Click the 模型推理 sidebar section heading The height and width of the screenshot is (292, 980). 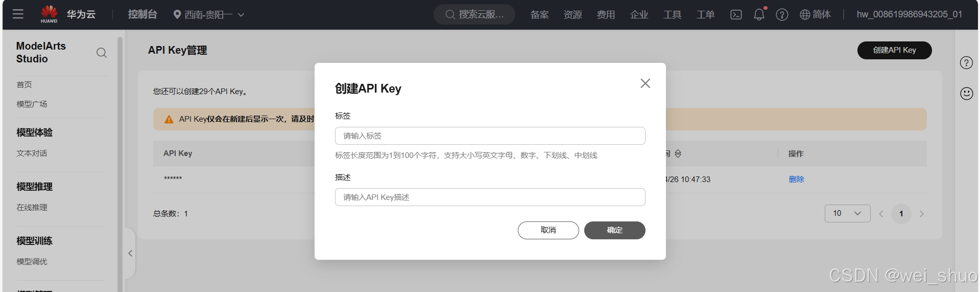tap(34, 187)
